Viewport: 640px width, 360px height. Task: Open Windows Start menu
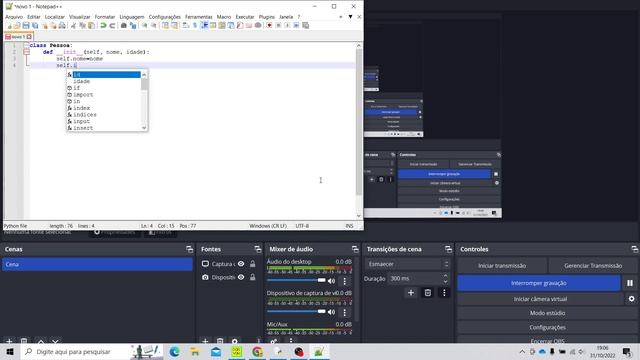point(10,351)
